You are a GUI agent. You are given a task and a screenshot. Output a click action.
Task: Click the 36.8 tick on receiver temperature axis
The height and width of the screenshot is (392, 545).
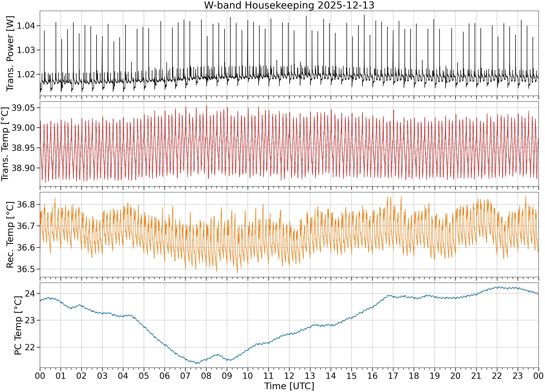[x=26, y=205]
